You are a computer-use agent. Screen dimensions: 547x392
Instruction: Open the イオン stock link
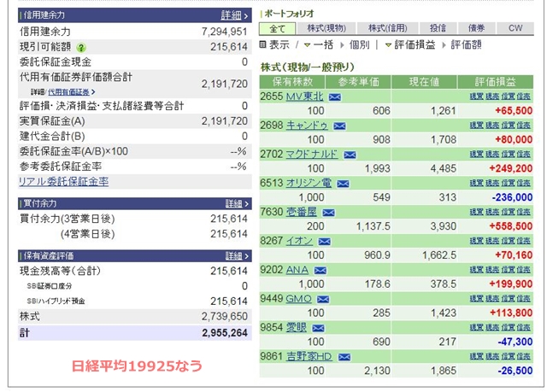[299, 241]
